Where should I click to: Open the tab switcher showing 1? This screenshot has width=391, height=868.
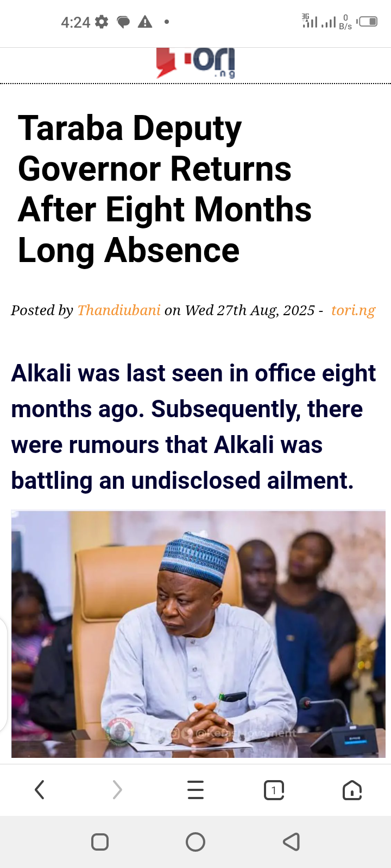[x=274, y=790]
